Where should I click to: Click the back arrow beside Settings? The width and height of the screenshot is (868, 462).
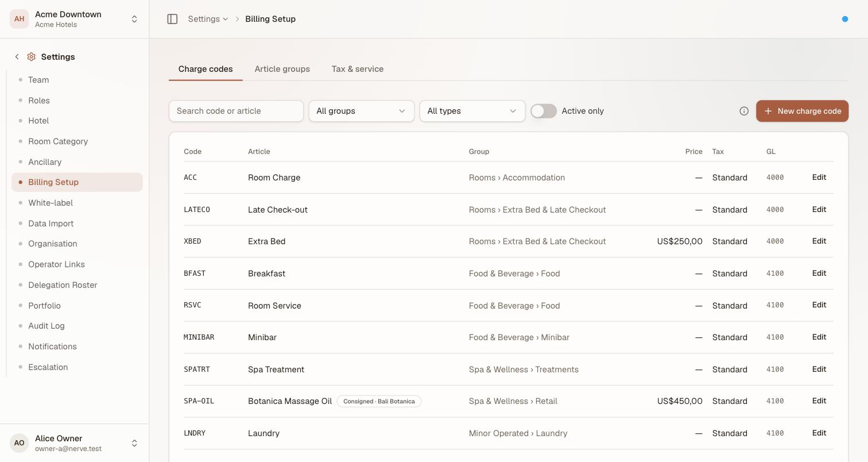[17, 57]
